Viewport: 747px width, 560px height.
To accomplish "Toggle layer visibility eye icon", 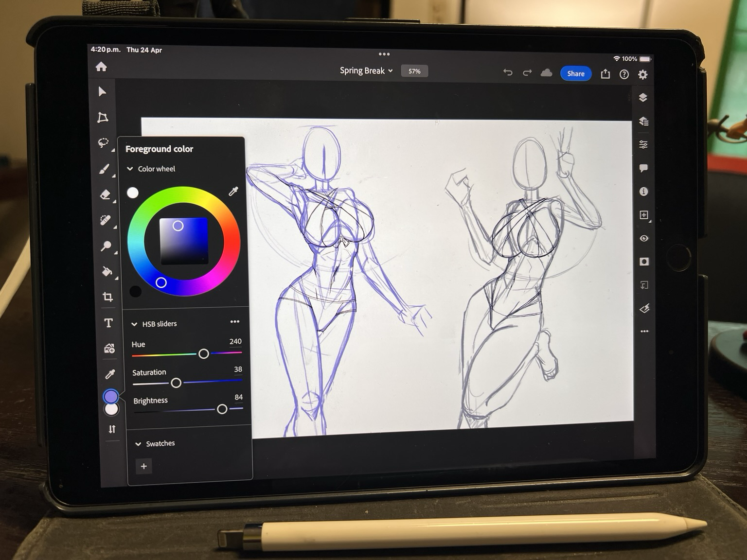I will 644,238.
